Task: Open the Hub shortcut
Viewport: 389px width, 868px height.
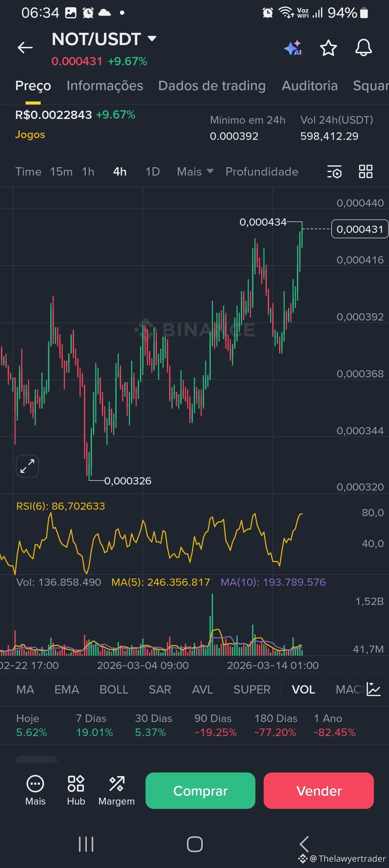Action: point(76,790)
